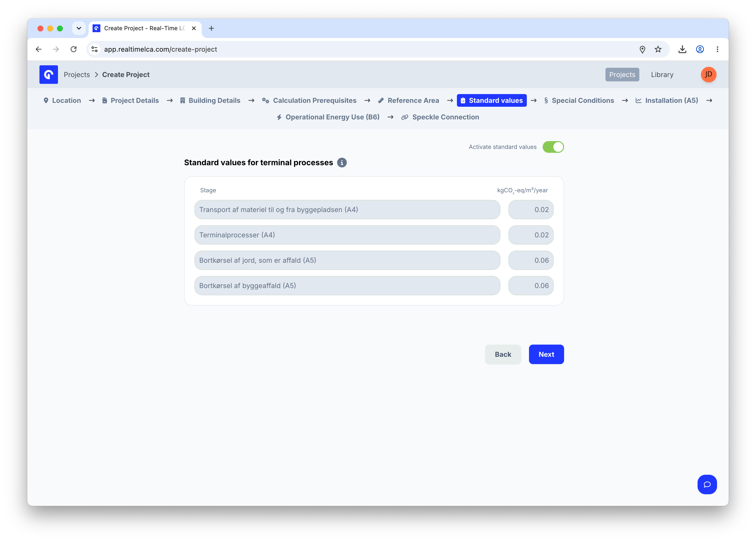
Task: Click the kgCO₂-eq/m²/year column header
Action: coord(522,190)
